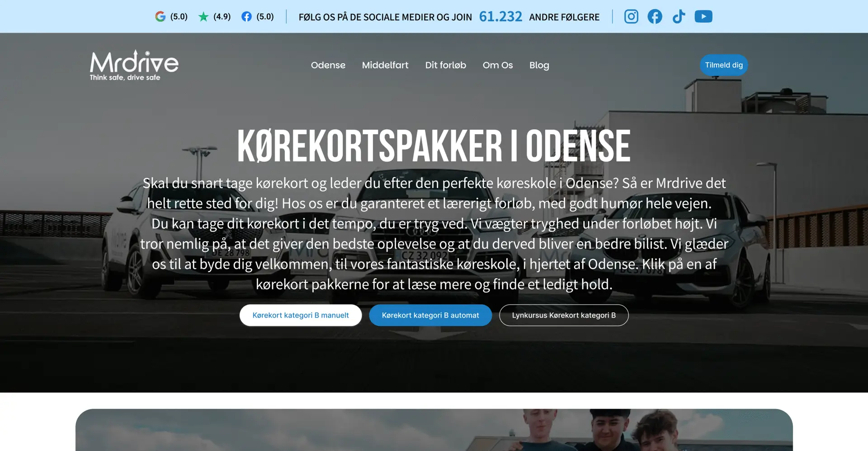This screenshot has width=868, height=451.
Task: Click the Mrdrive logo
Action: [x=134, y=66]
